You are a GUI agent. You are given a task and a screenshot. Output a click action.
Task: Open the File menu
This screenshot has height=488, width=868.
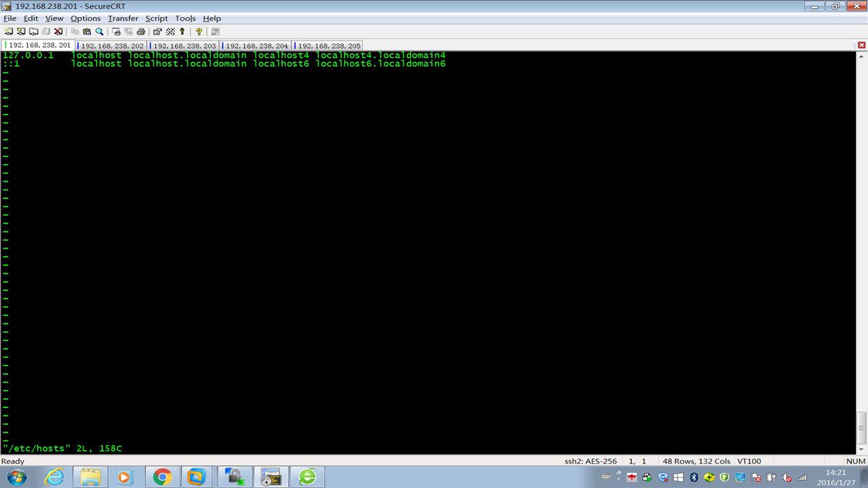9,18
